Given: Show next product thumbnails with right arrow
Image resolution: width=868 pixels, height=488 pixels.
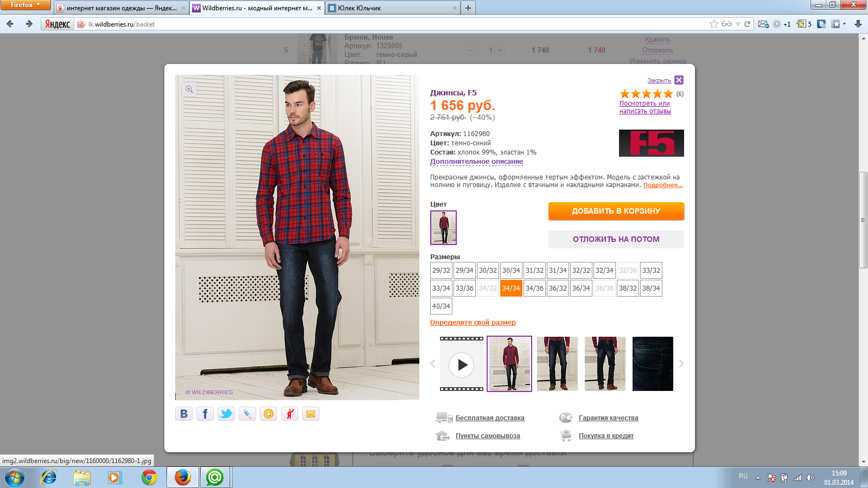Looking at the screenshot, I should coord(681,364).
